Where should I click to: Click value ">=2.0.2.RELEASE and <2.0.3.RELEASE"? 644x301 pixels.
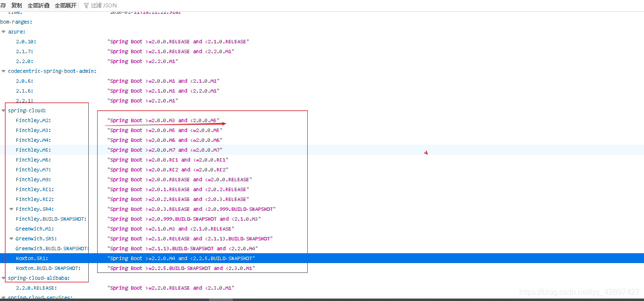(x=178, y=199)
